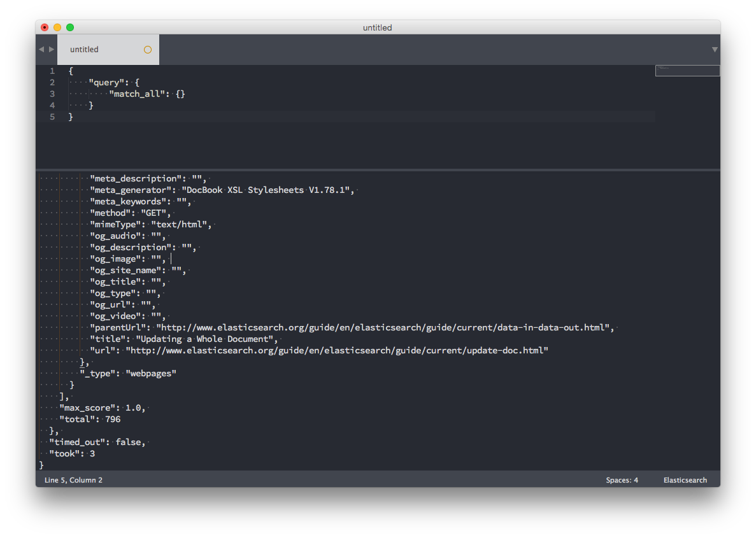
Task: Click the minimap preview in the top-right corner
Action: tap(687, 70)
